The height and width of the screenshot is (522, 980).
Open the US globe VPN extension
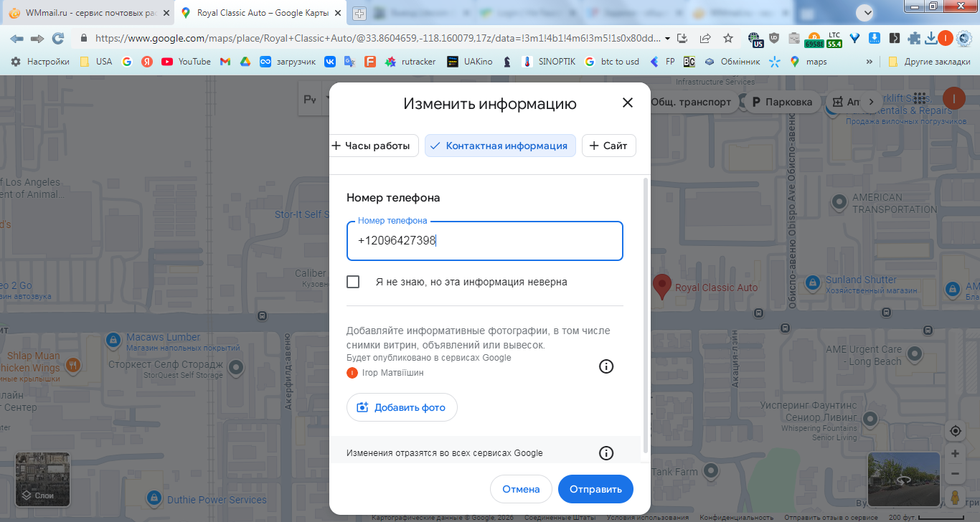tap(755, 39)
